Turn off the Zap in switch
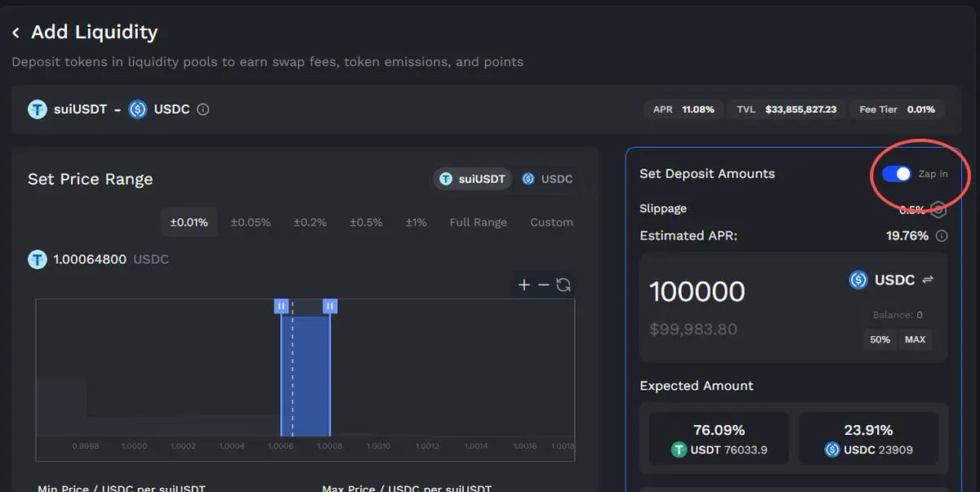The image size is (980, 492). (896, 173)
